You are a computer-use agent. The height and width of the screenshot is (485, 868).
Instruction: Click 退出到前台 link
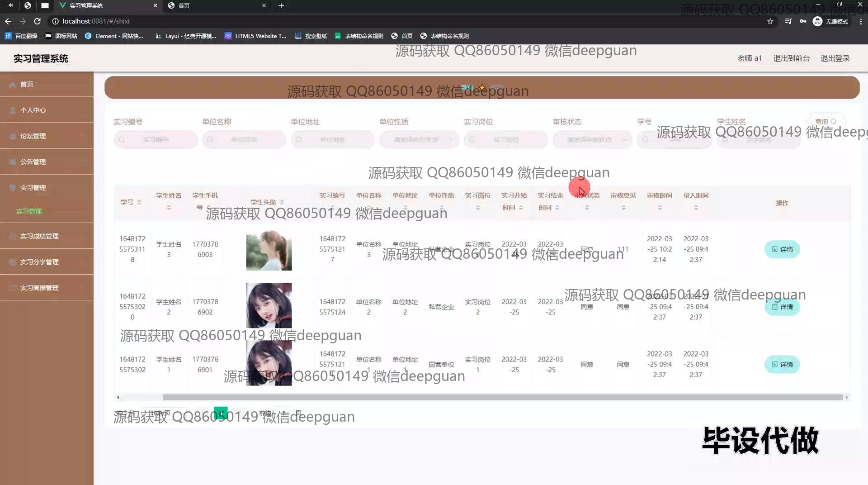click(792, 58)
